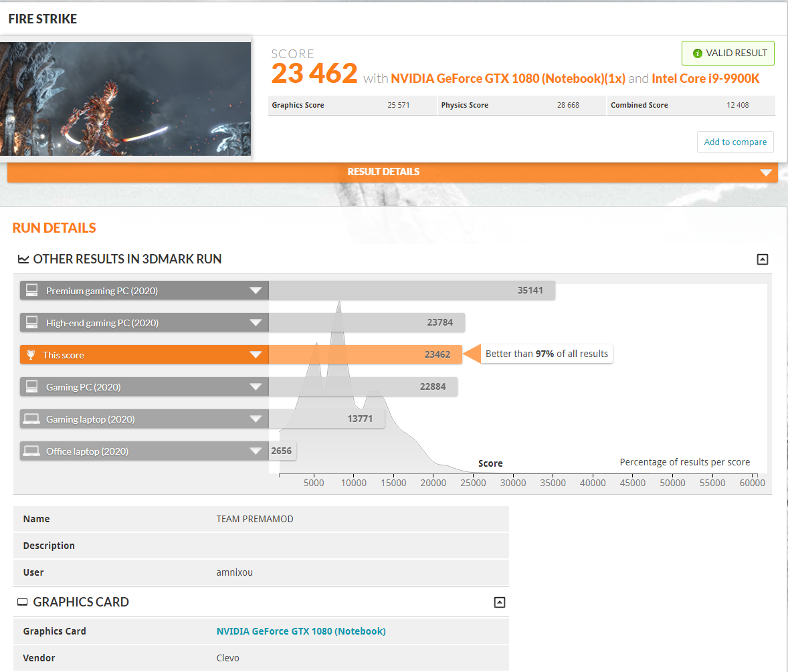
Task: Click the chart icon beside Other Results heading
Action: pyautogui.click(x=23, y=259)
